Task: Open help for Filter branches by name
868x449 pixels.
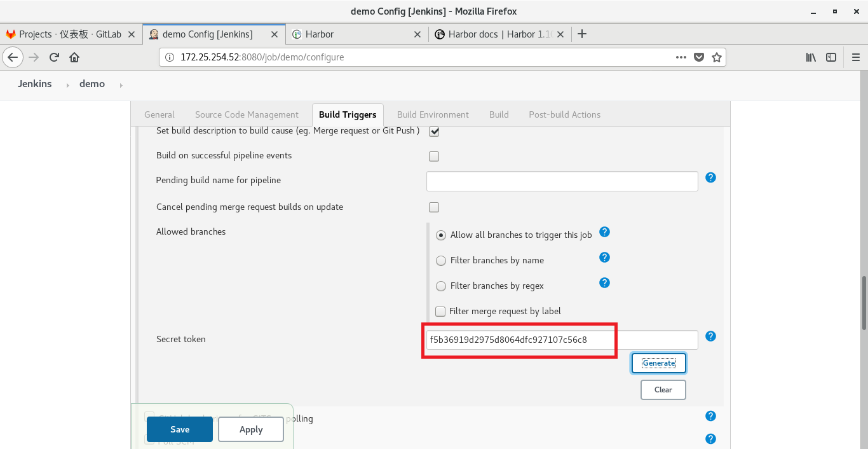Action: pyautogui.click(x=605, y=258)
